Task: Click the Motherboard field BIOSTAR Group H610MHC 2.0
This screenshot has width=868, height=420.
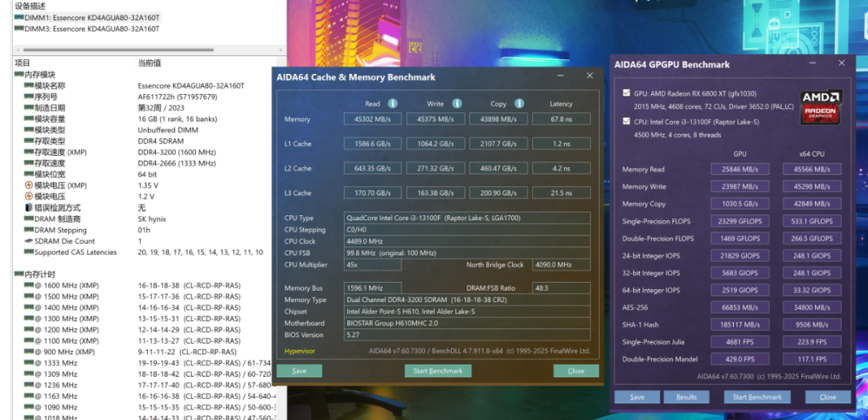Action: 467,323
